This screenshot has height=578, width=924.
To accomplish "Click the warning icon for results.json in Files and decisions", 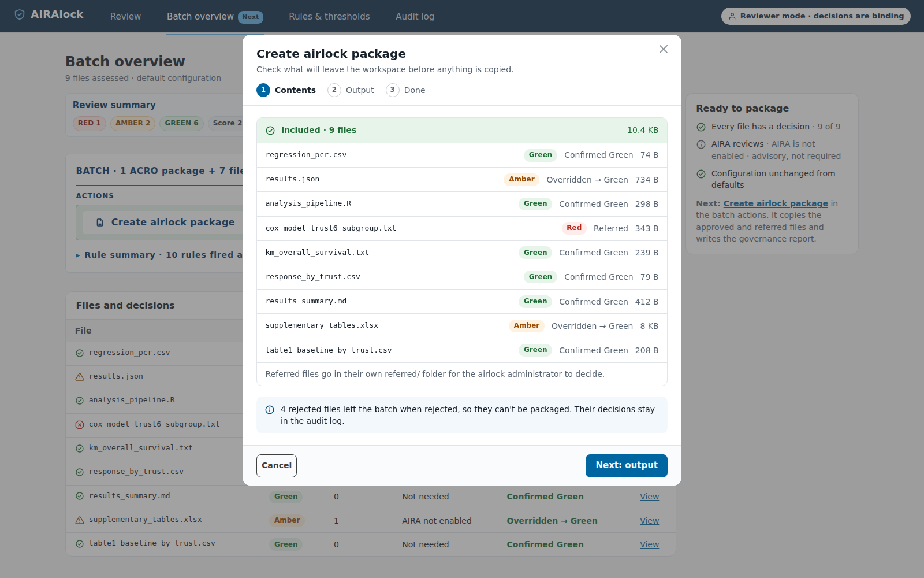I will (x=80, y=377).
